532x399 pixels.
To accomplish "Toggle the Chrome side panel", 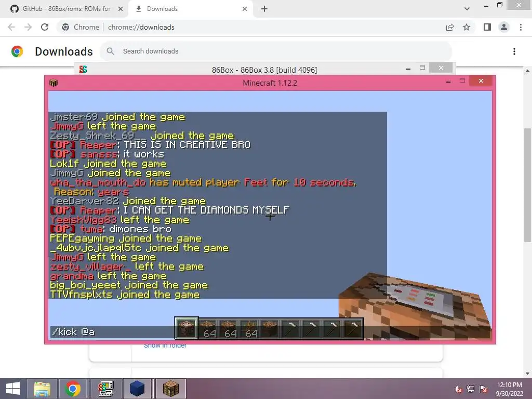I will [x=487, y=27].
